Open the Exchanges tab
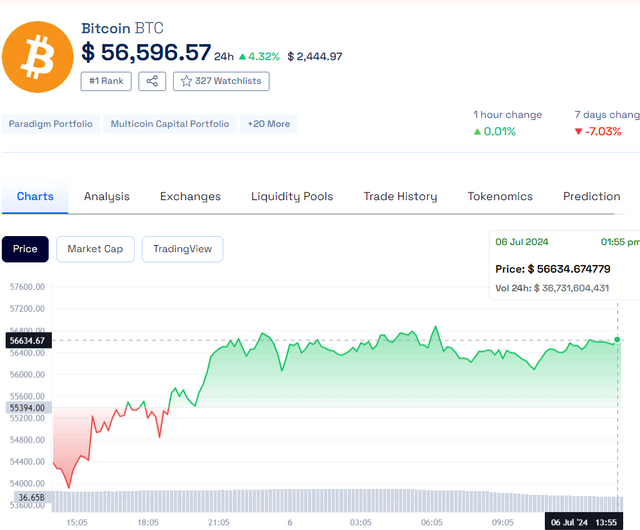640x530 pixels. coord(190,197)
